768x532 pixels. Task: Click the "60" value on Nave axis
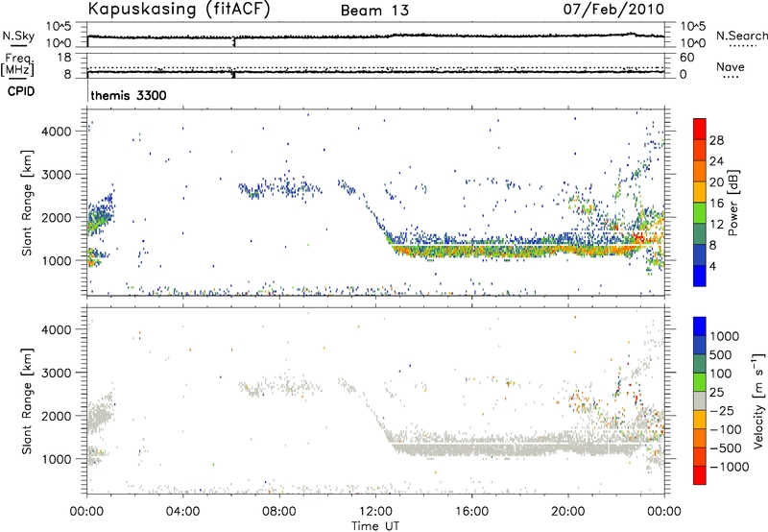click(x=686, y=58)
